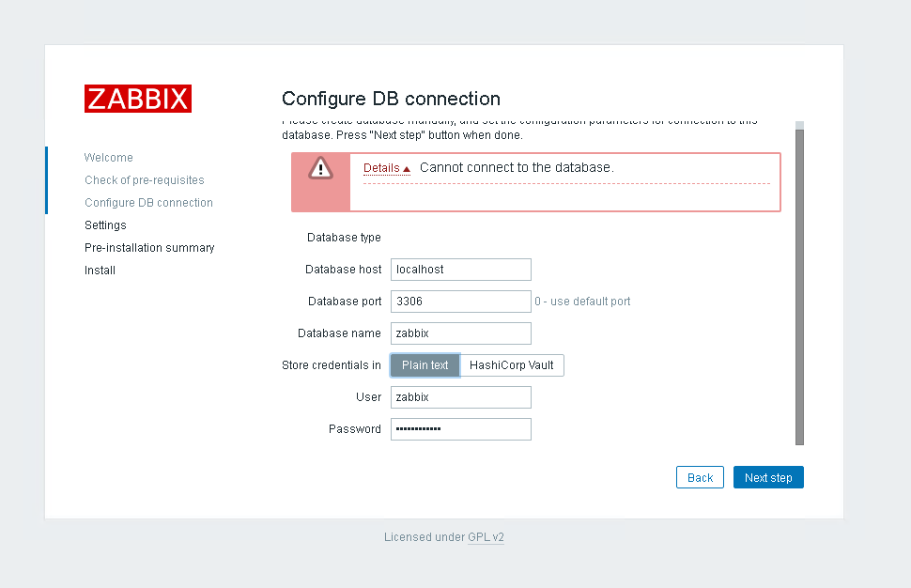This screenshot has height=588, width=911.
Task: Go to the Welcome step
Action: (x=109, y=158)
